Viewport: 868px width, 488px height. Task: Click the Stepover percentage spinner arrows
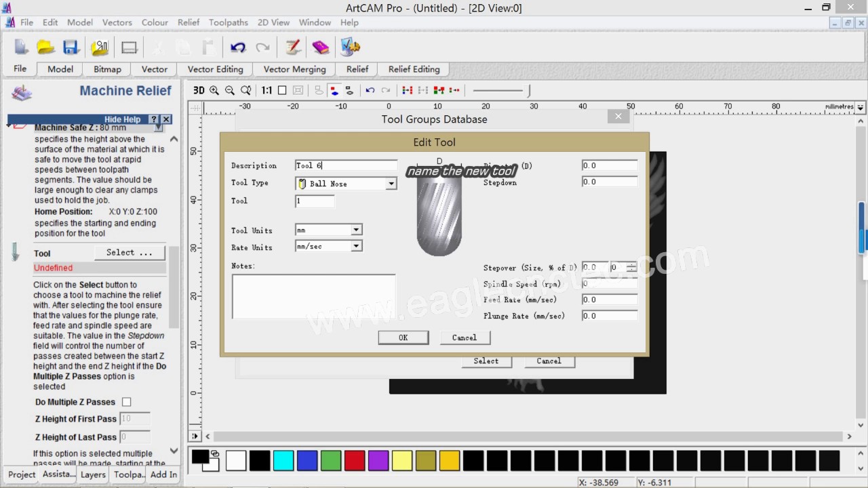point(631,268)
